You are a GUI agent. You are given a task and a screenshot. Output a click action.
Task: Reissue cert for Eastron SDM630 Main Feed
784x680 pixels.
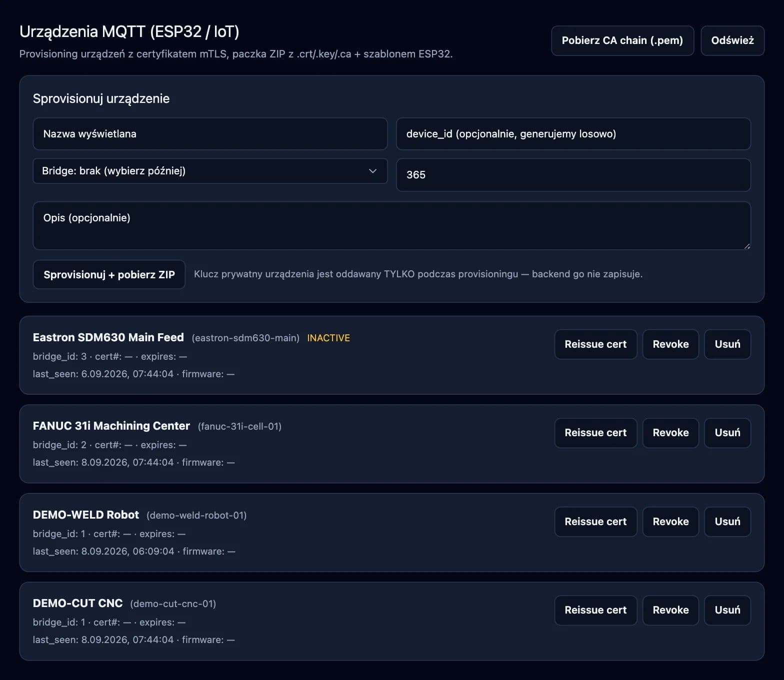tap(595, 344)
